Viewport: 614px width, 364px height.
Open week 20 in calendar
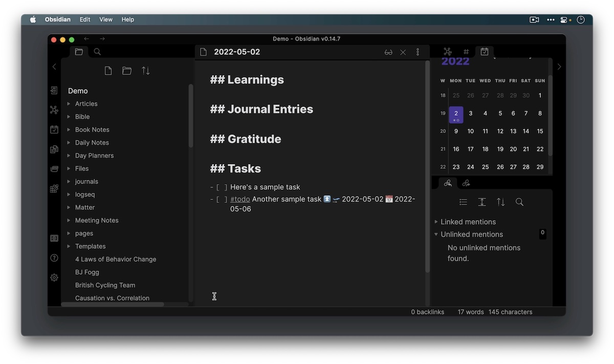(x=443, y=131)
